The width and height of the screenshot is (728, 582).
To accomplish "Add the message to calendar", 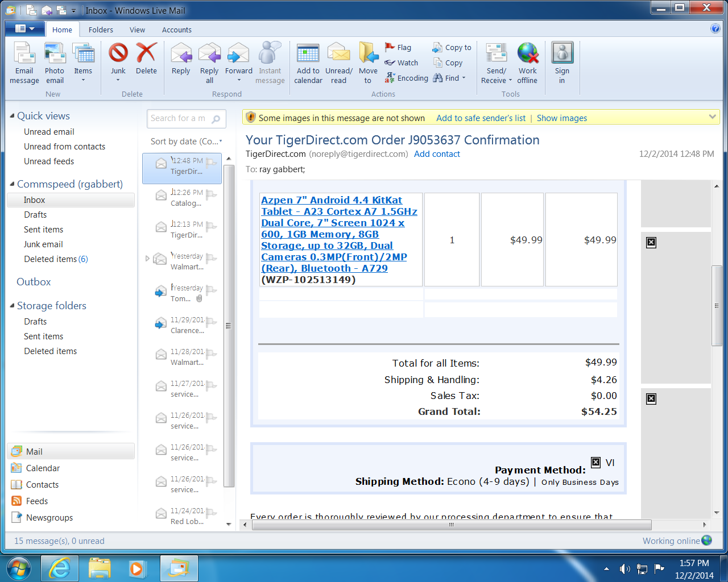I will [x=308, y=64].
